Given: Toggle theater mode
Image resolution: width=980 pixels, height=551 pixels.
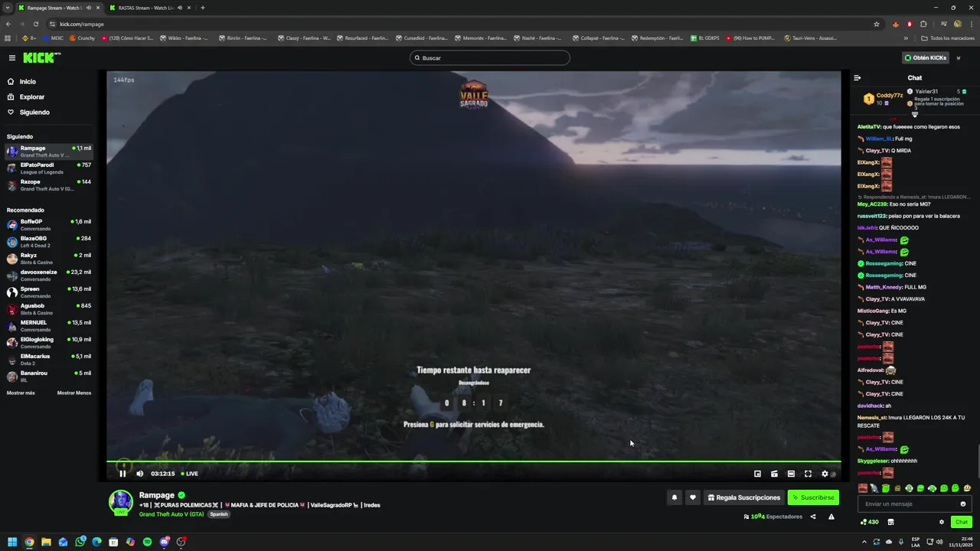Looking at the screenshot, I should click(791, 474).
